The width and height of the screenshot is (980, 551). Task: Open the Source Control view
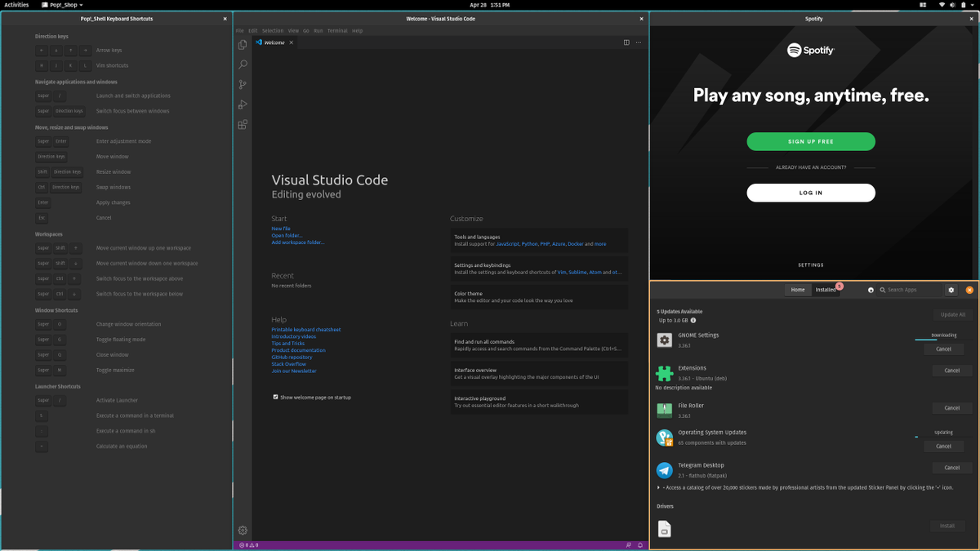(x=242, y=85)
